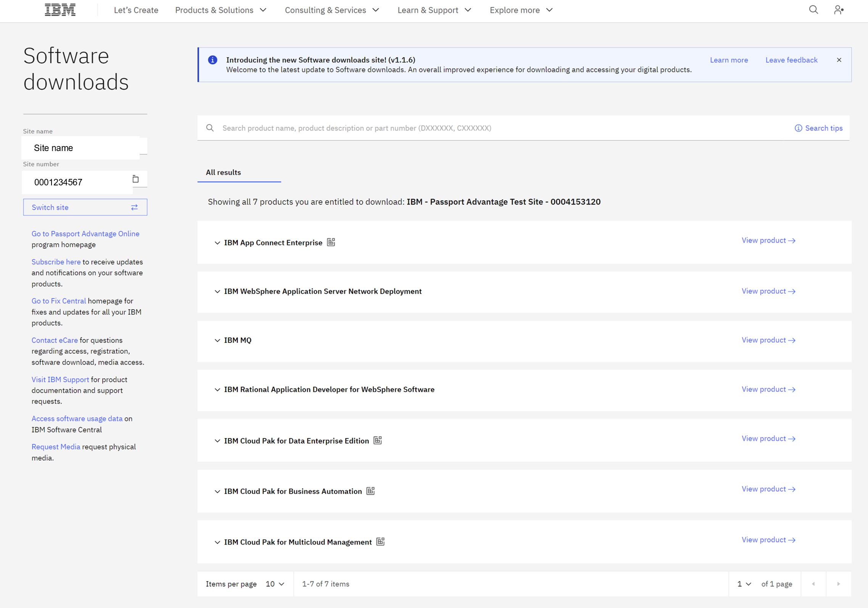Image resolution: width=868 pixels, height=608 pixels.
Task: Click the IBM MQ product title
Action: pyautogui.click(x=238, y=340)
